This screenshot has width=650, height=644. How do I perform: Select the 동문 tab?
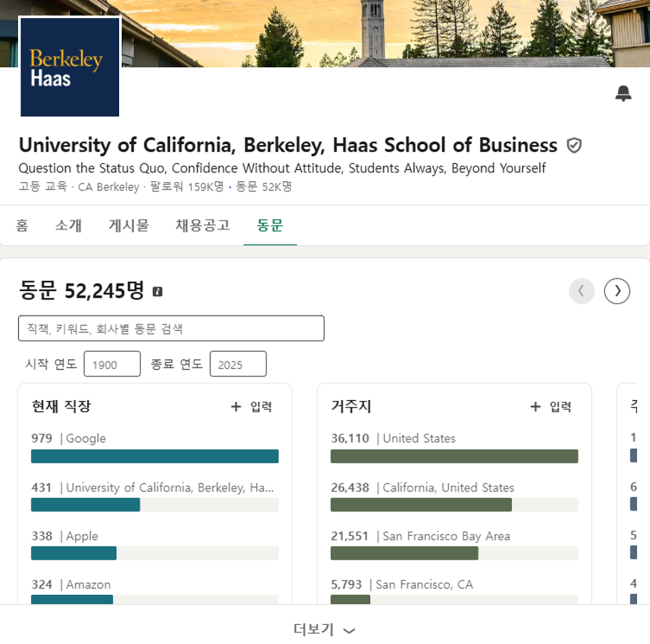coord(270,225)
